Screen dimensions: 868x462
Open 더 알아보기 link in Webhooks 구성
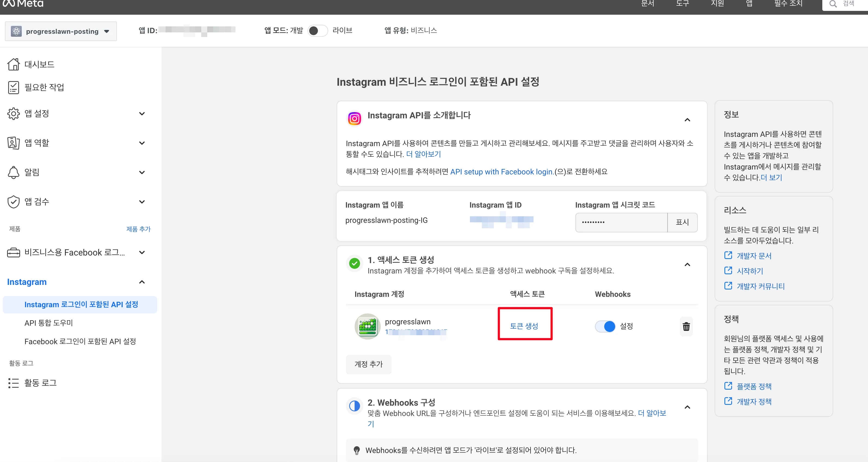tap(652, 413)
